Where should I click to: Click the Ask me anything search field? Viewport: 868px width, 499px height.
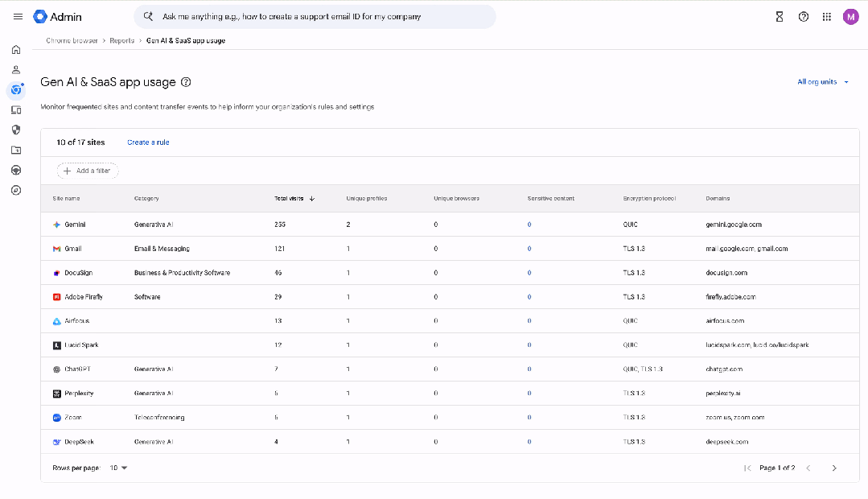pos(314,16)
